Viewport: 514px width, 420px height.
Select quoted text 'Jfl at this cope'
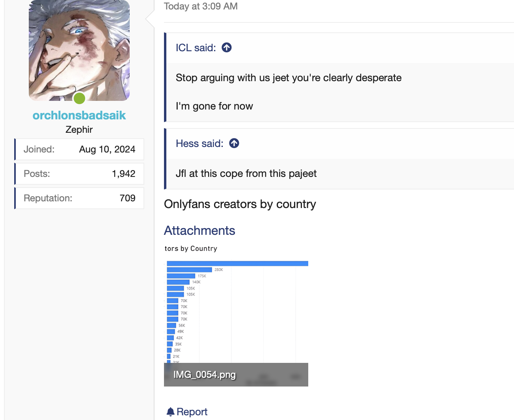pyautogui.click(x=210, y=174)
